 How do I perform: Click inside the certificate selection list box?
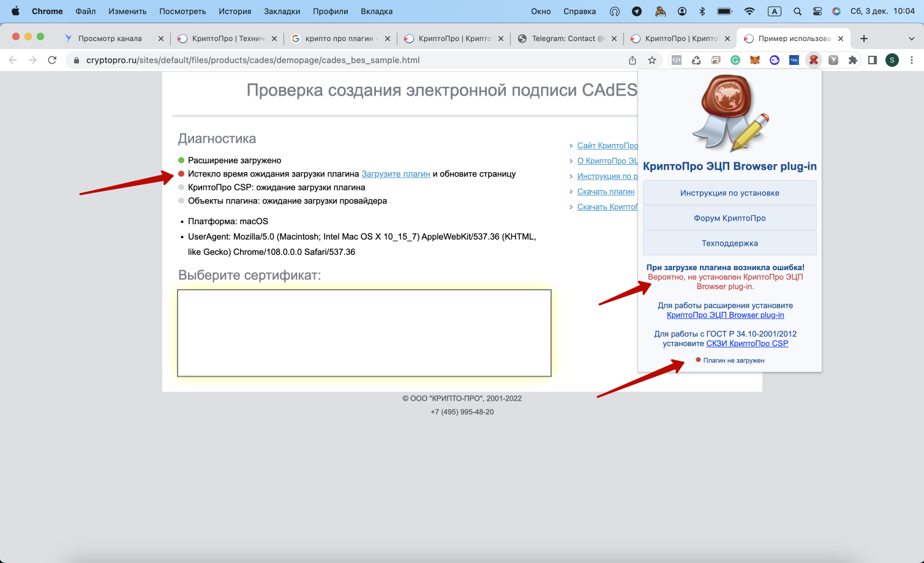(x=364, y=333)
